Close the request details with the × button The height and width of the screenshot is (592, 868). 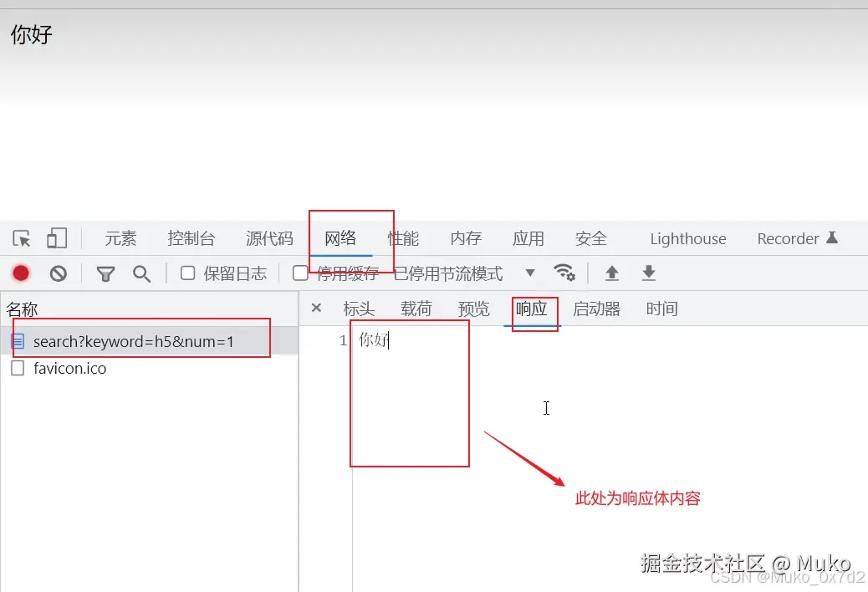click(316, 309)
